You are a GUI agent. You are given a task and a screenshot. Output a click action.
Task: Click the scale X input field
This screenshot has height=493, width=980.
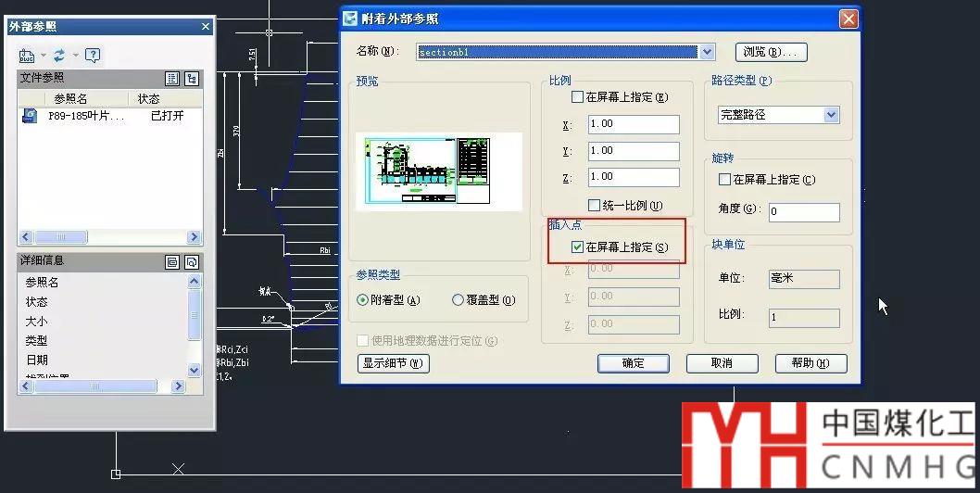coord(634,124)
